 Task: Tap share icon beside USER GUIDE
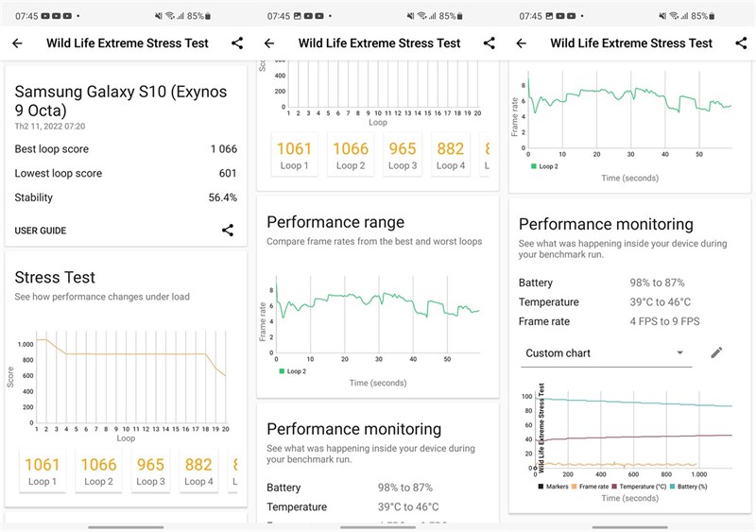tap(228, 230)
